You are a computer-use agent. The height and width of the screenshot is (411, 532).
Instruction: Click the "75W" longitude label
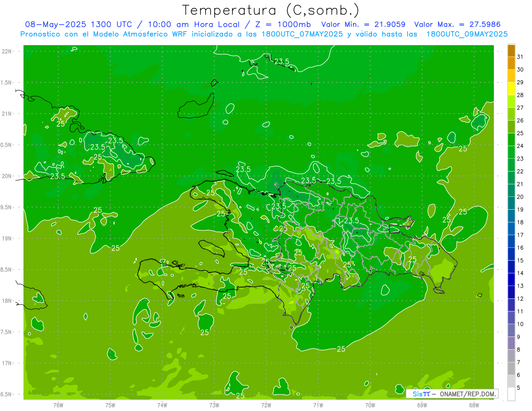coord(110,405)
